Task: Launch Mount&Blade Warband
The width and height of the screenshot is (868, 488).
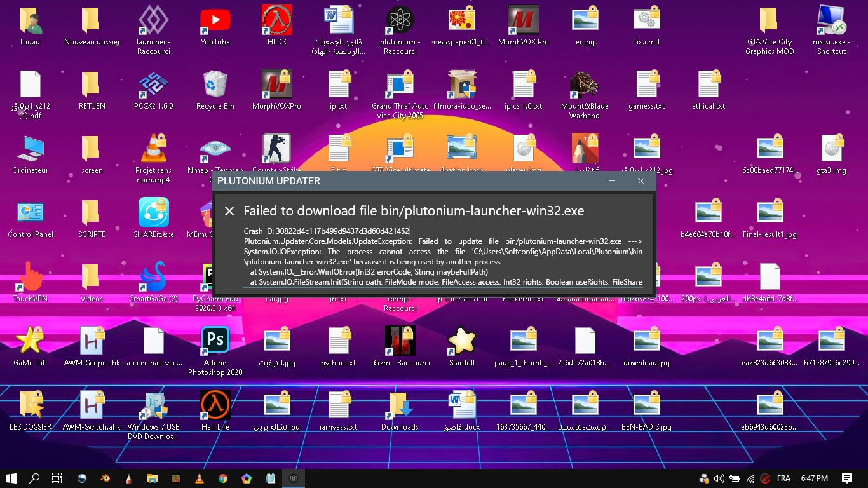Action: pos(585,95)
